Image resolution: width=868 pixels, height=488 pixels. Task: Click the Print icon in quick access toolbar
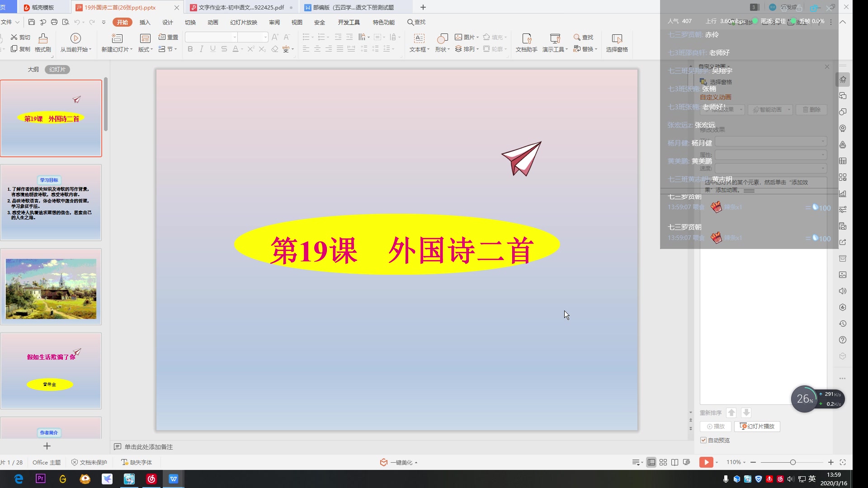[54, 22]
